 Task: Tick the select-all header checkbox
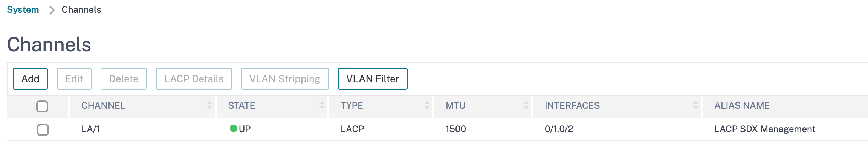tap(42, 106)
